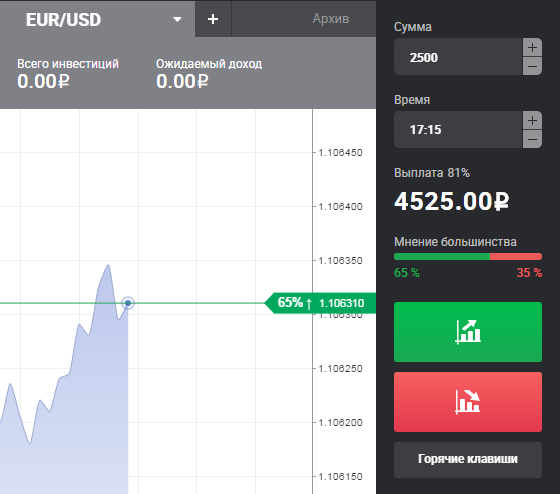Viewport: 560px width, 494px height.
Task: Click the red price-down trade button
Action: pyautogui.click(x=468, y=402)
